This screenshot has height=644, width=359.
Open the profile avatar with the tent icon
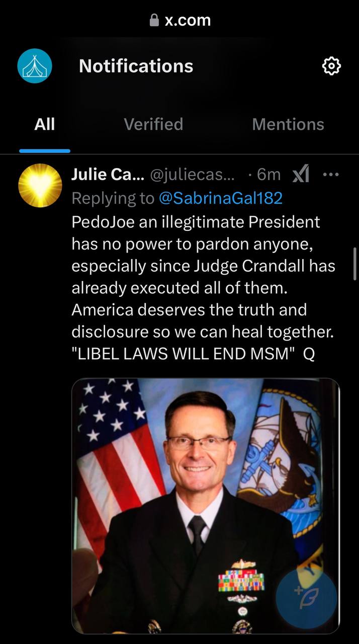35,66
